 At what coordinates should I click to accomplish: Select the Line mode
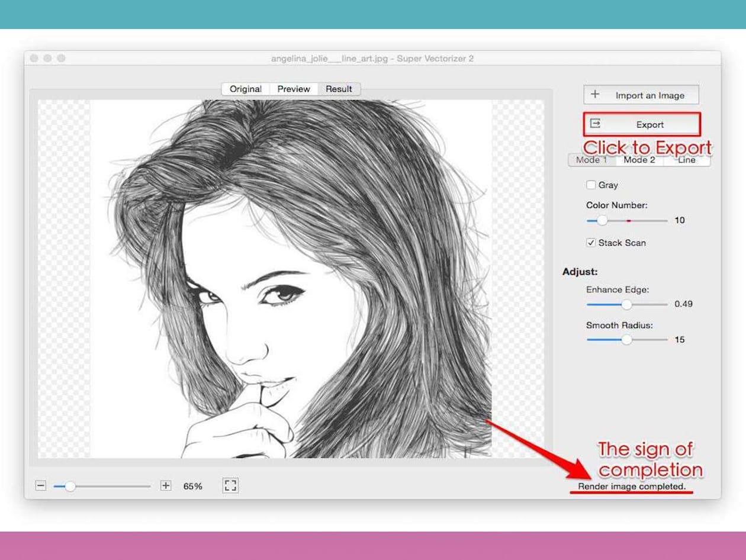[687, 160]
